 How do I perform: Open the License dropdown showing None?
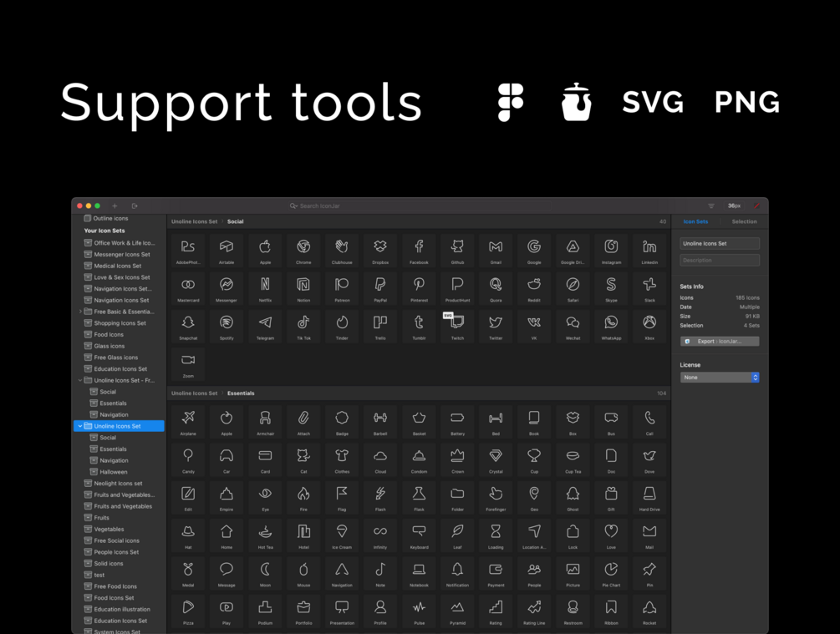click(x=720, y=378)
